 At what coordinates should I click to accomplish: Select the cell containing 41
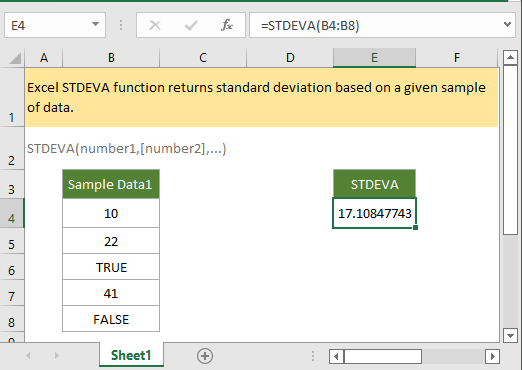pos(111,293)
